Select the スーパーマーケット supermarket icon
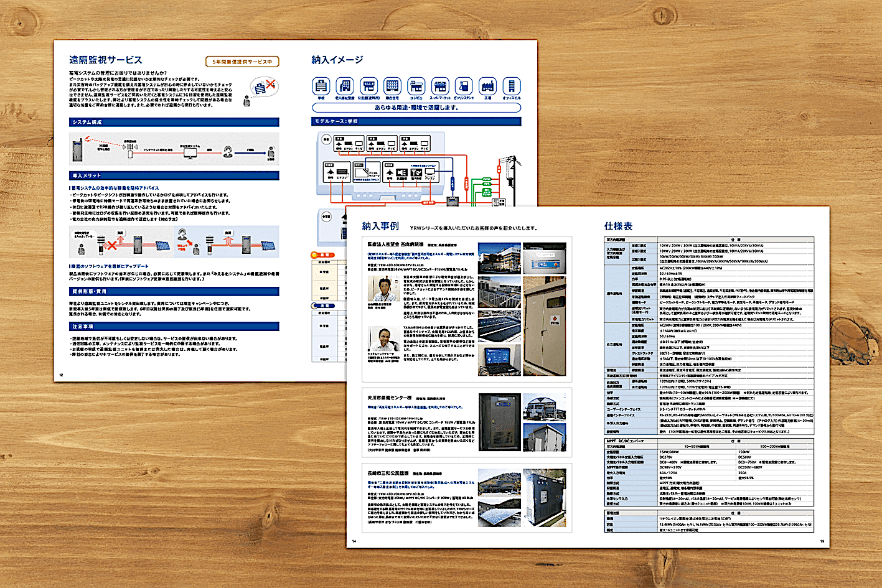This screenshot has height=588, width=882. (x=440, y=86)
